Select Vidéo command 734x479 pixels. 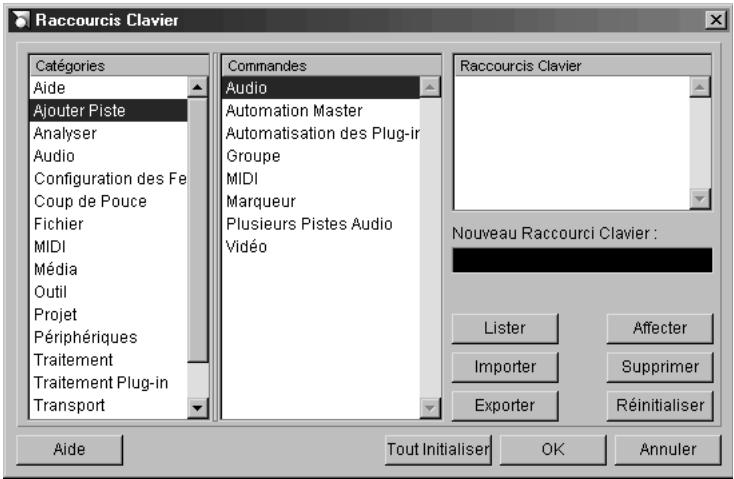point(321,247)
